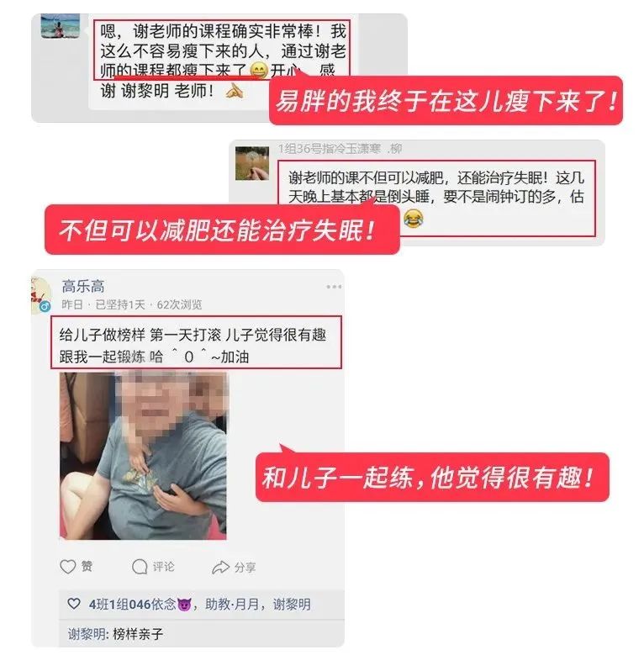Open the comment bubble icon
Viewport: 644px width, 666px height.
140,567
